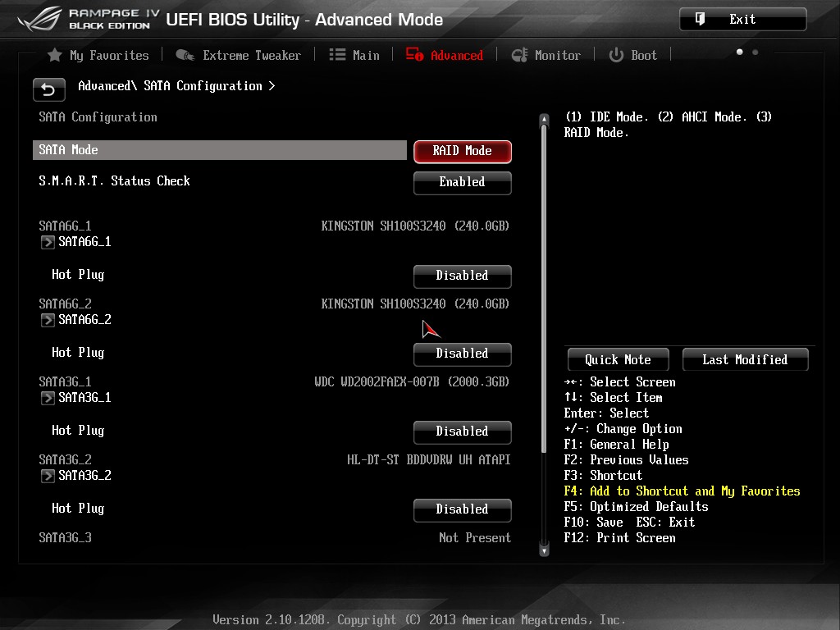
Task: Click the Exit door icon
Action: (700, 20)
